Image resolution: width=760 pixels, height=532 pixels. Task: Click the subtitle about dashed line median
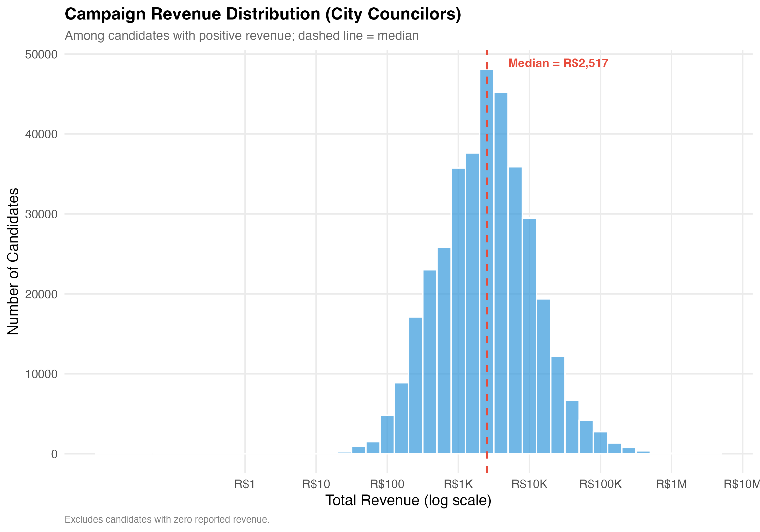pyautogui.click(x=242, y=36)
